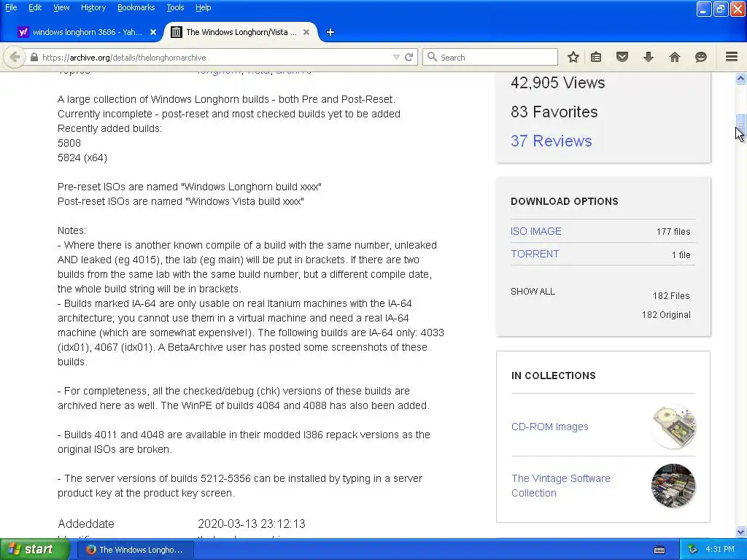The height and width of the screenshot is (560, 747).
Task: Download via the TORRENT link
Action: tap(535, 254)
